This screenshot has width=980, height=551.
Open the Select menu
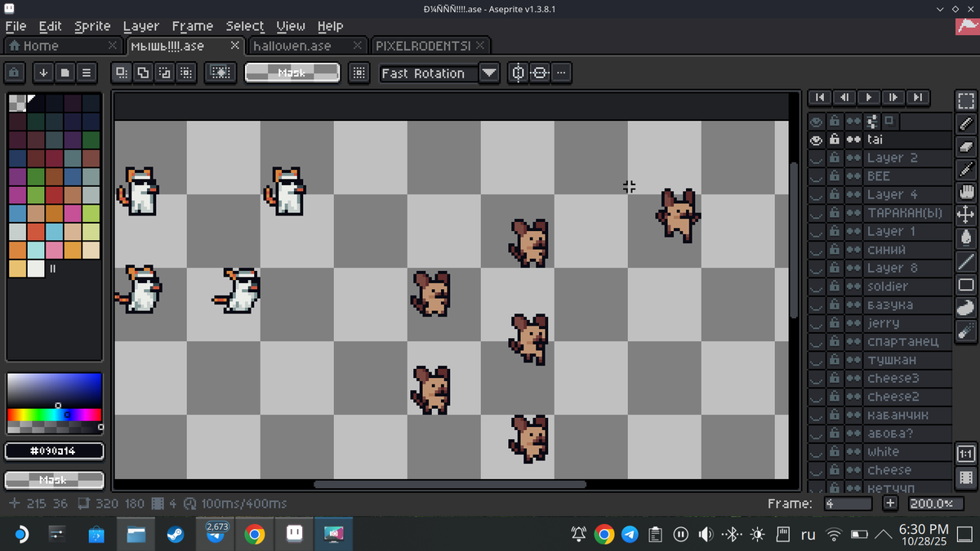click(245, 26)
